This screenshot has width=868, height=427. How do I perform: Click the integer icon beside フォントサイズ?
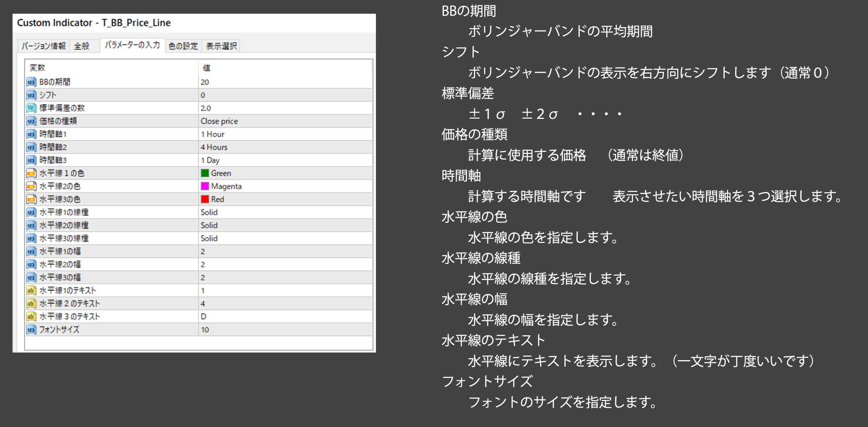pos(31,329)
